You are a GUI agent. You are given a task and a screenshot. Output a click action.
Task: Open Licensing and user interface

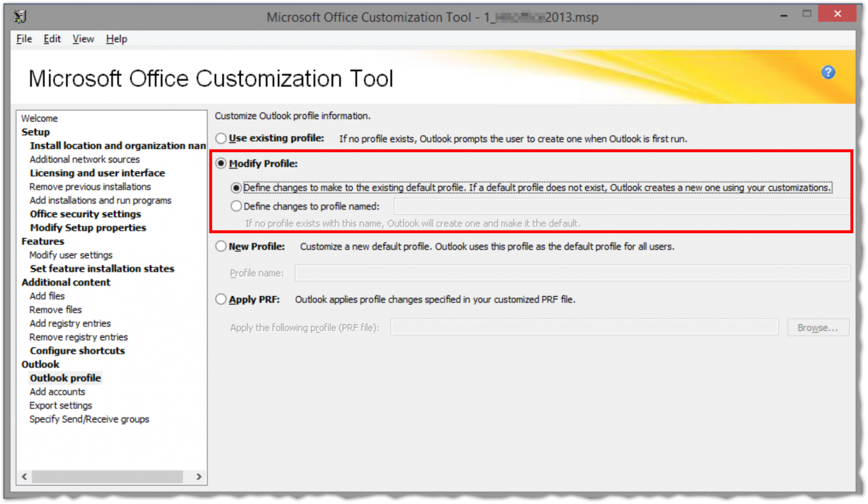click(x=97, y=173)
